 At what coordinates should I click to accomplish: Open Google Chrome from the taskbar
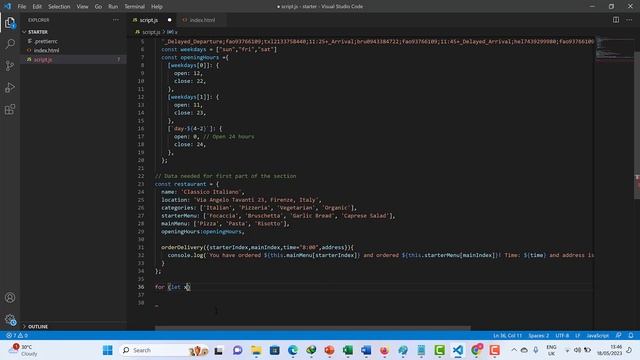point(476,350)
